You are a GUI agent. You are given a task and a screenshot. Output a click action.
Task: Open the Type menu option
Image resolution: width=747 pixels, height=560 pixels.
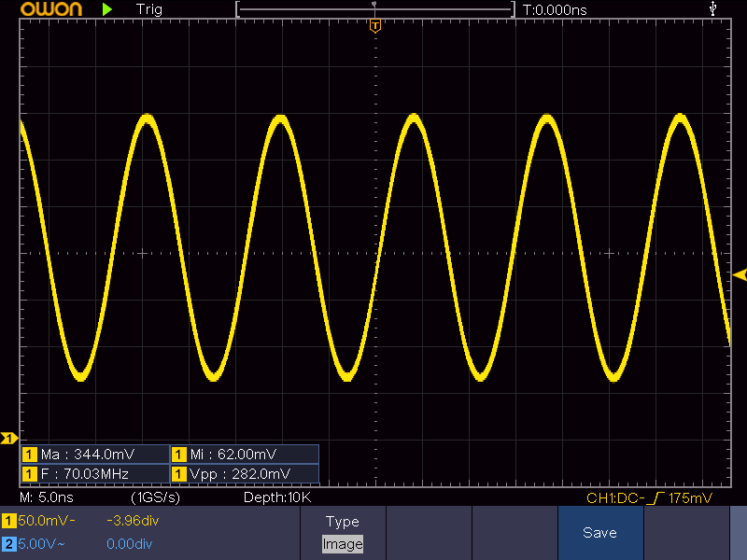coord(343,522)
